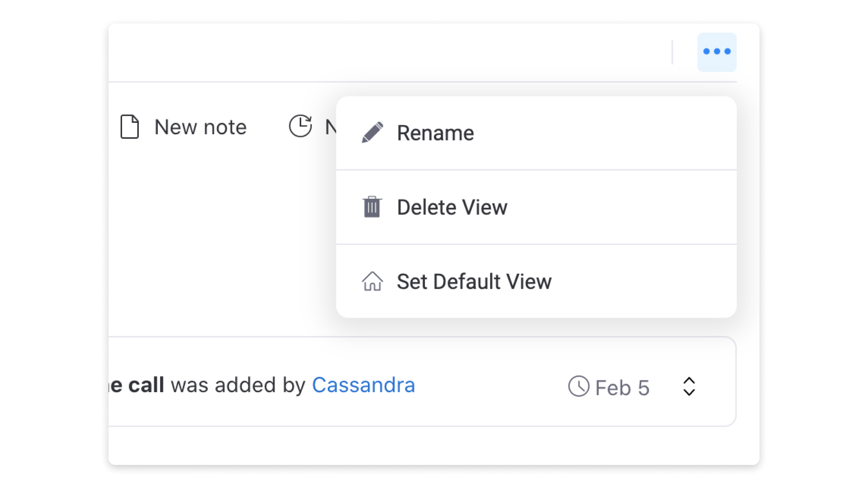Click the clock-with-arrow icon beside New note
Image resolution: width=868 pixels, height=488 pixels.
pos(300,126)
